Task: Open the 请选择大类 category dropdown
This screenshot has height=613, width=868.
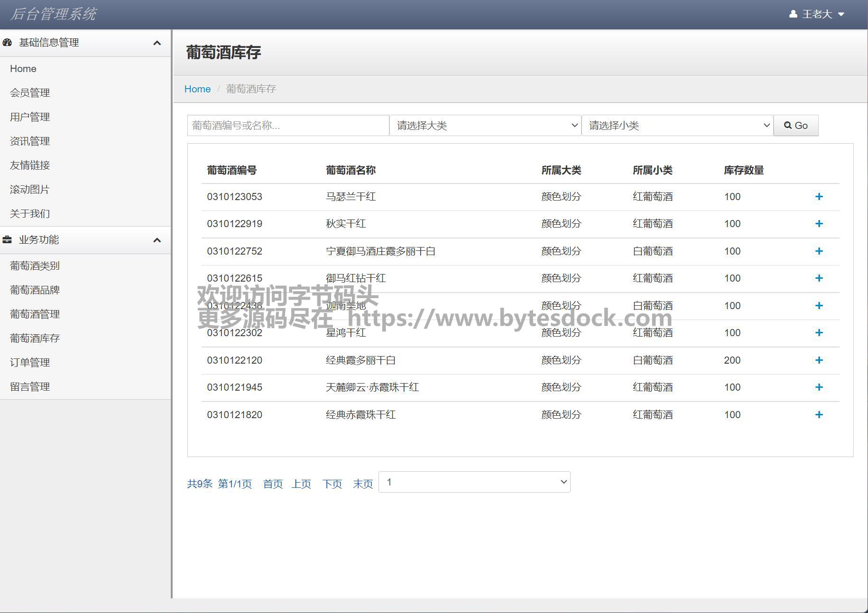Action: click(485, 126)
